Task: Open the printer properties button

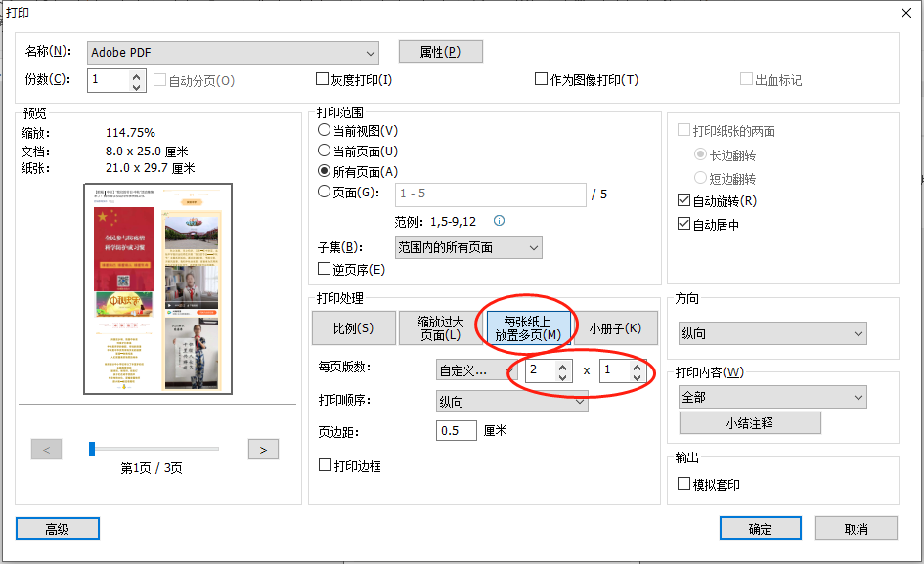Action: coord(440,52)
